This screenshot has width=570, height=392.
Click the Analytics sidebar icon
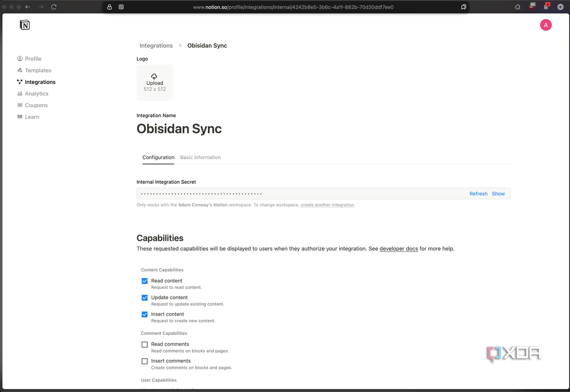tap(20, 93)
